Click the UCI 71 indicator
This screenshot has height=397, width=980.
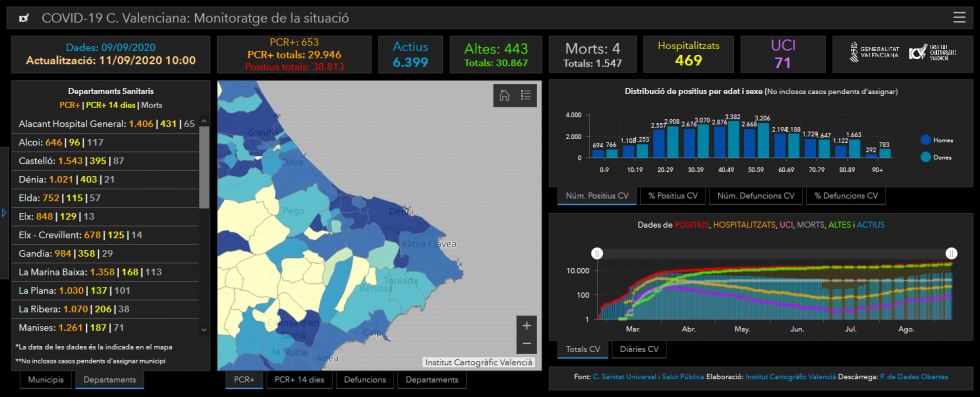[x=783, y=54]
